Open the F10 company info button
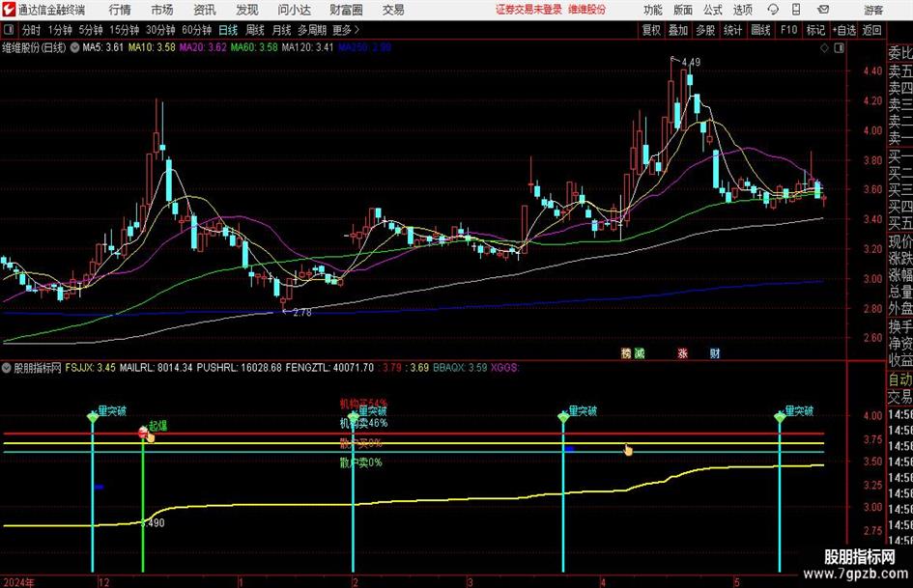 [789, 30]
